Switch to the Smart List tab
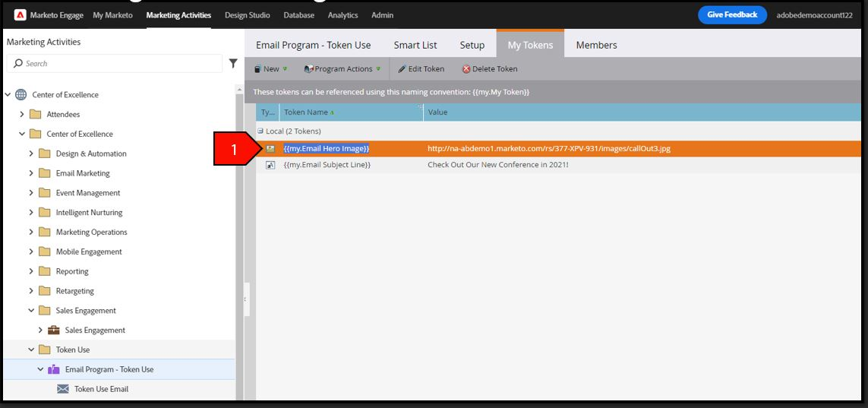The image size is (868, 408). point(415,46)
